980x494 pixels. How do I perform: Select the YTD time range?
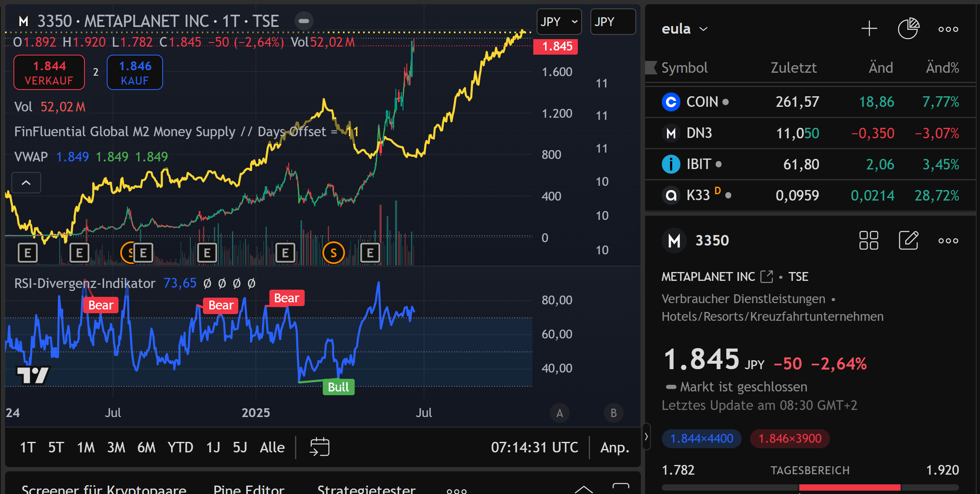[x=180, y=447]
